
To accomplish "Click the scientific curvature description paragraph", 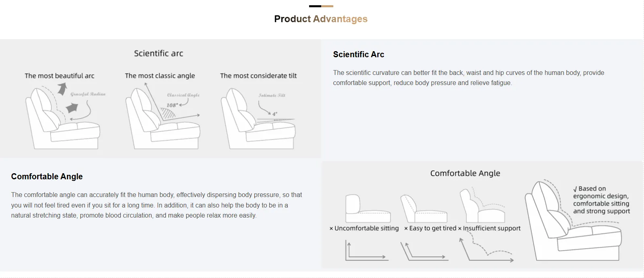I will tap(468, 78).
